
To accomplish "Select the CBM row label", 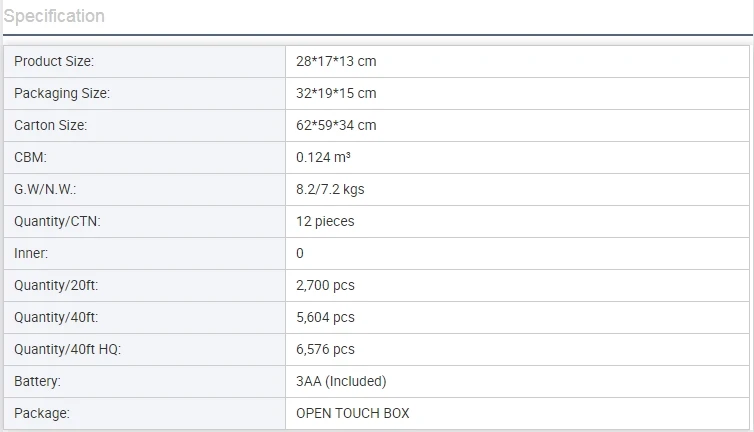I will (x=30, y=157).
